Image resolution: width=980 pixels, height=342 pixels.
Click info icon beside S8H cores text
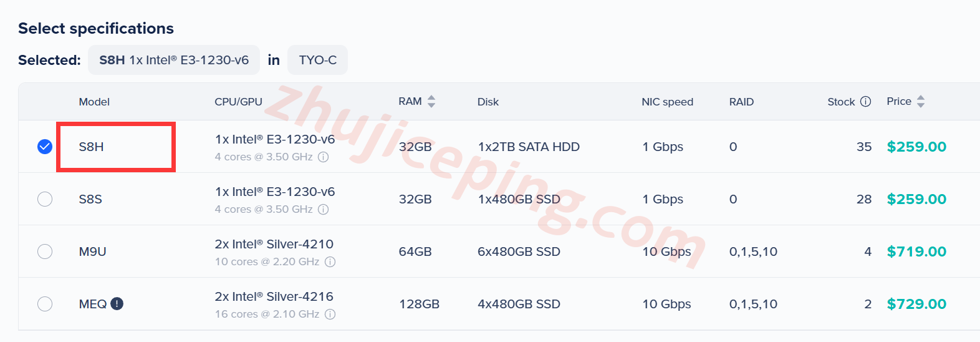(323, 157)
